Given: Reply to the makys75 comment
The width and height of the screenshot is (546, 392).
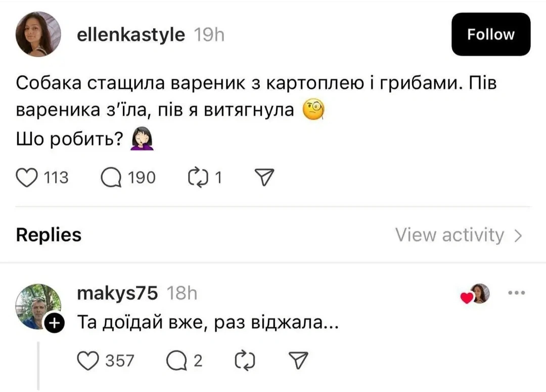Looking at the screenshot, I should coord(176,360).
